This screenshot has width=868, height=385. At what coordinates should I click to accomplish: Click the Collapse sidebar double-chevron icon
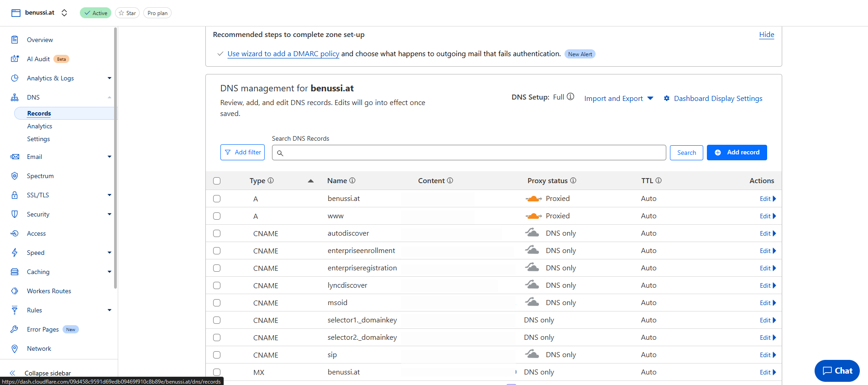[x=13, y=373]
